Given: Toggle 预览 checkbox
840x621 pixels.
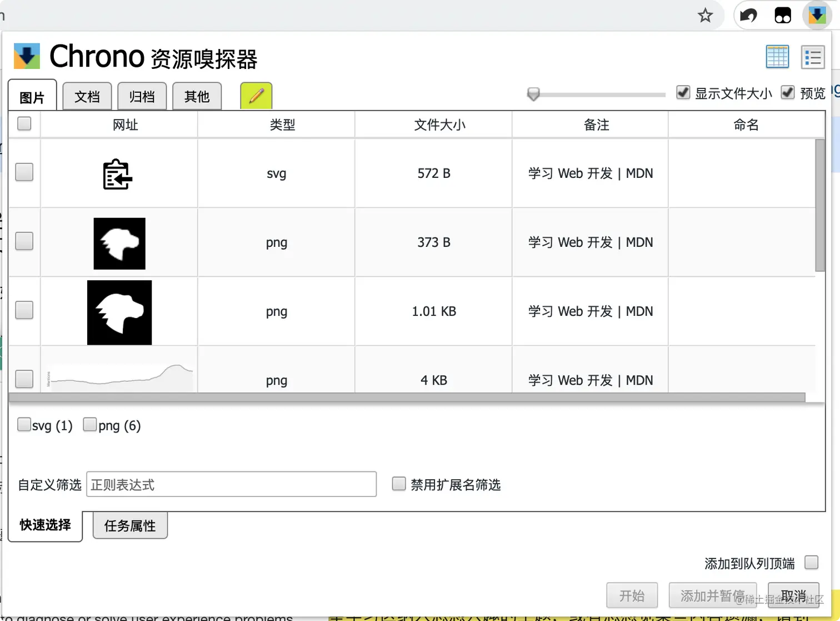Looking at the screenshot, I should pos(788,92).
